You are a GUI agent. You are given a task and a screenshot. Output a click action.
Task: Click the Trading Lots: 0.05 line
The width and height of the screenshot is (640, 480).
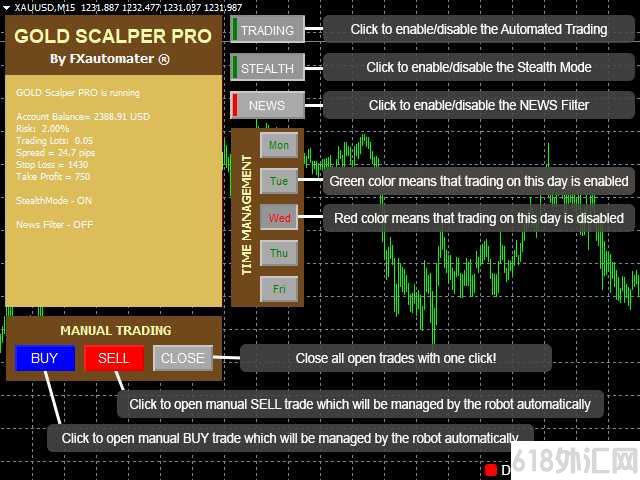click(x=55, y=140)
